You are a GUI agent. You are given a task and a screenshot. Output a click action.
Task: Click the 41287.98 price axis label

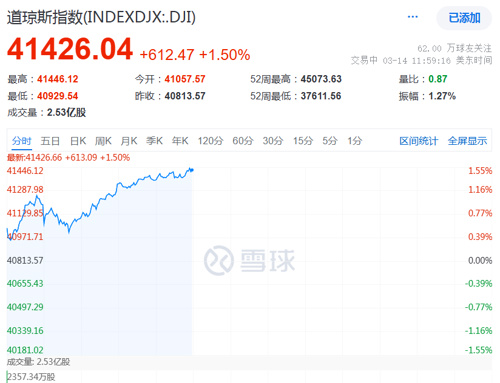click(x=25, y=190)
